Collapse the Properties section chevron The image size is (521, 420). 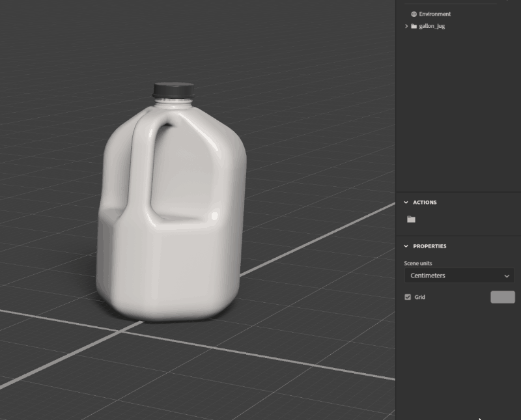[406, 246]
